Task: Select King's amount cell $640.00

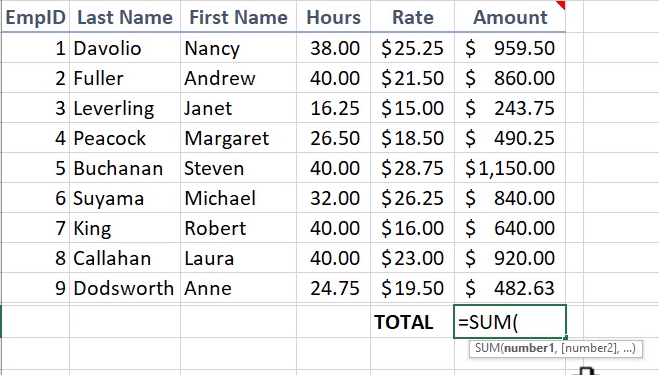Action: click(x=510, y=228)
